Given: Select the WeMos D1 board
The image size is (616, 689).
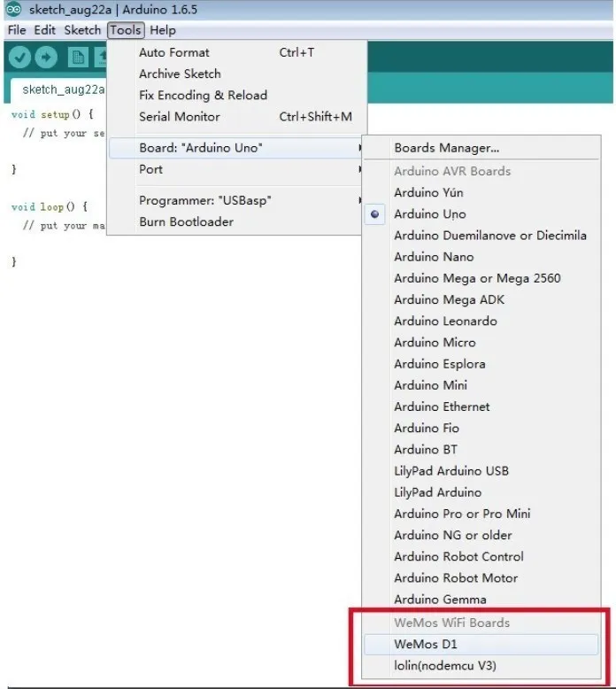Looking at the screenshot, I should click(x=481, y=644).
